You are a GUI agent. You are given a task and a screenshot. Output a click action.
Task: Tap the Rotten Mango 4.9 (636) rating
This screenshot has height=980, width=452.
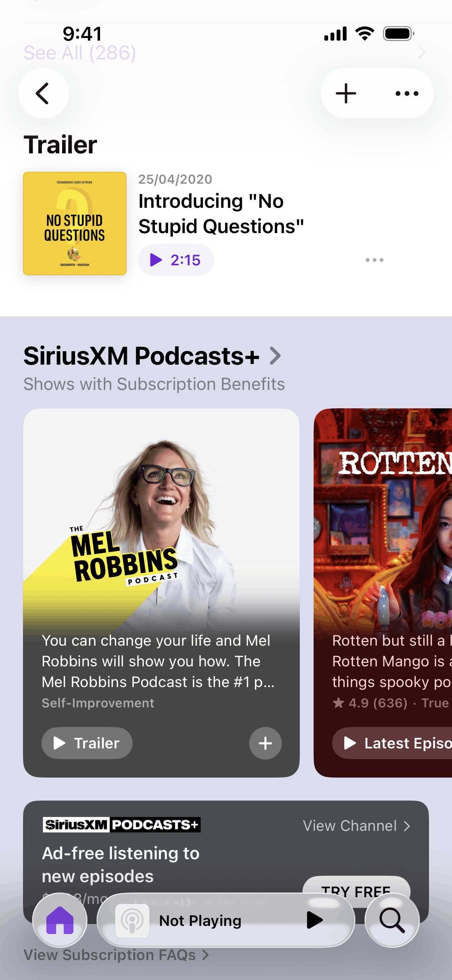(x=370, y=703)
